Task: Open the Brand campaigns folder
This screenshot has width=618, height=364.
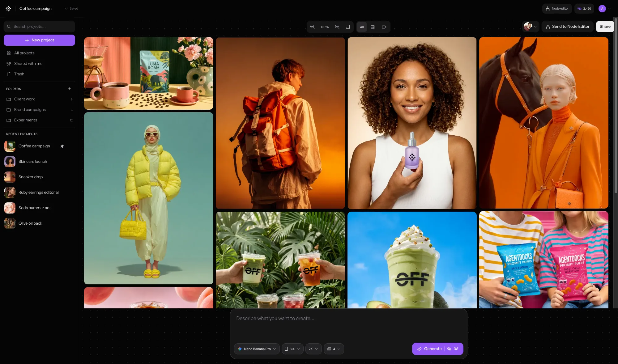Action: [39, 110]
